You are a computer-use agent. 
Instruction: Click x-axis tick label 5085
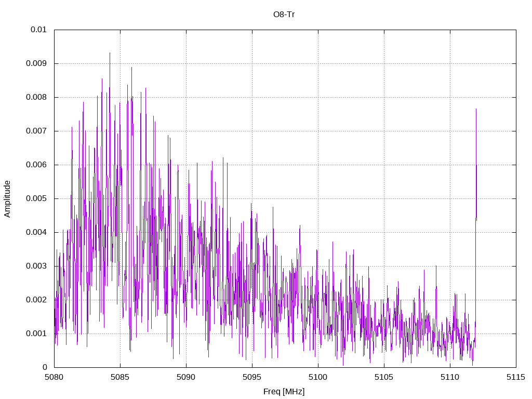[120, 377]
